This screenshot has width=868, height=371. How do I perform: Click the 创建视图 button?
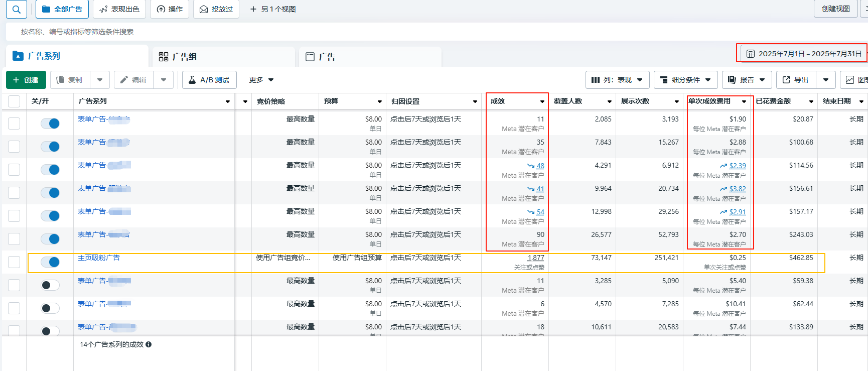[835, 9]
